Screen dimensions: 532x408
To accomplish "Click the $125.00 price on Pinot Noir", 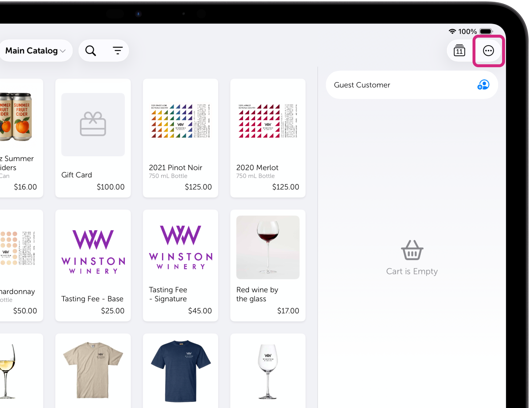I will click(198, 187).
